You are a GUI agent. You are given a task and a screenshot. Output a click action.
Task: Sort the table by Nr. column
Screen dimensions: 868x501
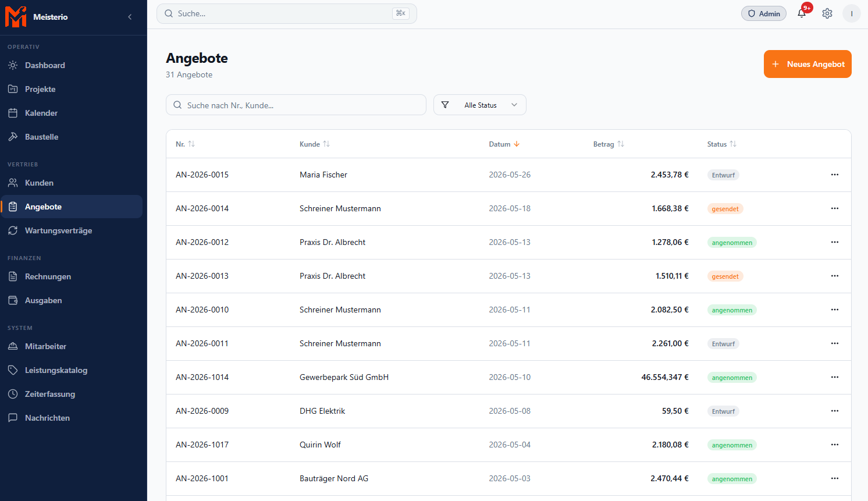[x=186, y=144]
